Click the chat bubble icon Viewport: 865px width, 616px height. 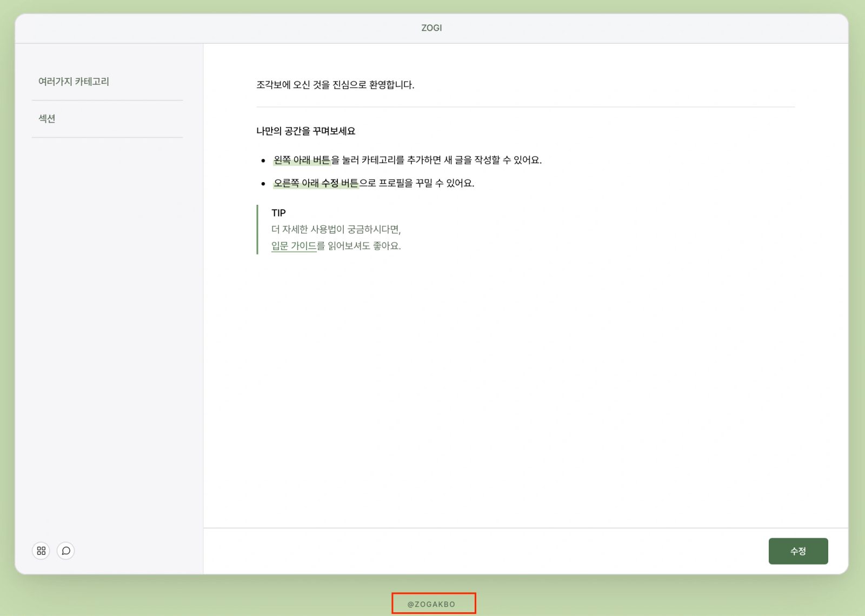point(66,551)
